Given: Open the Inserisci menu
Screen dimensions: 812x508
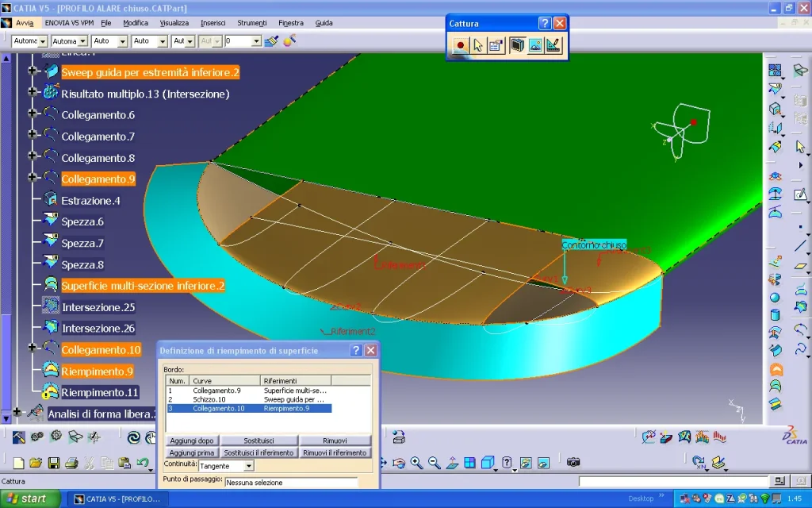Looking at the screenshot, I should 213,23.
